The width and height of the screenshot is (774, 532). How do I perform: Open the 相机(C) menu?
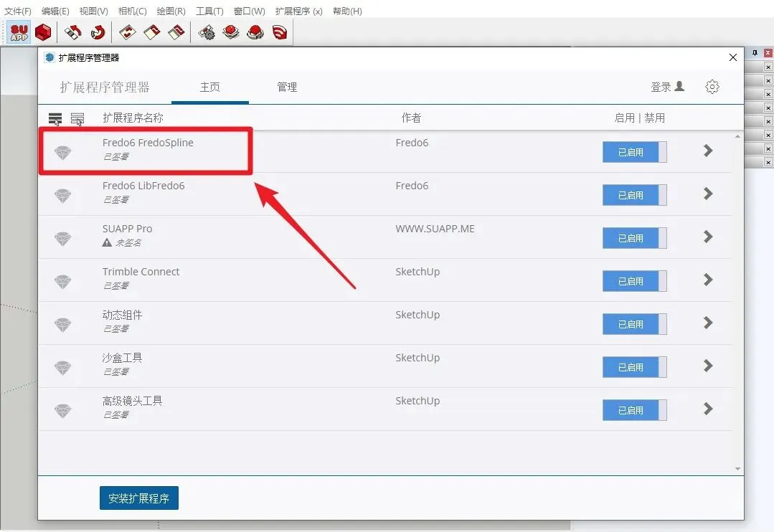click(x=132, y=11)
